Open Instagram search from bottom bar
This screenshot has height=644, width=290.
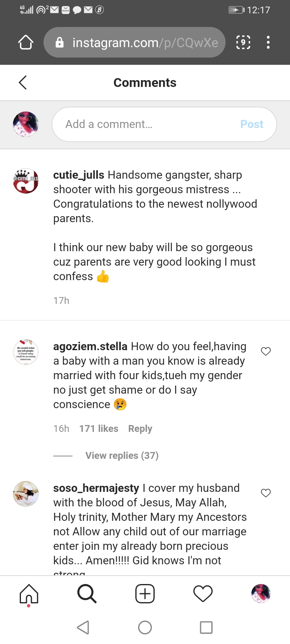pyautogui.click(x=87, y=594)
